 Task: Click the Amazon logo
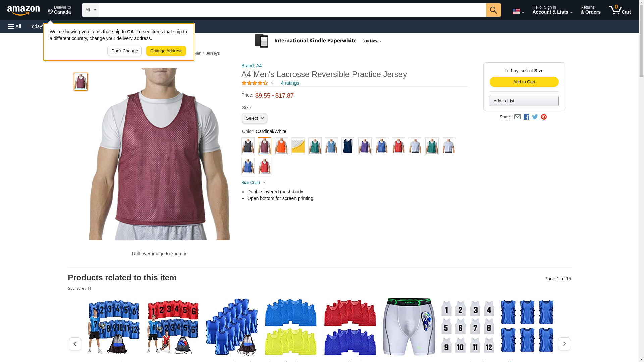pyautogui.click(x=23, y=10)
